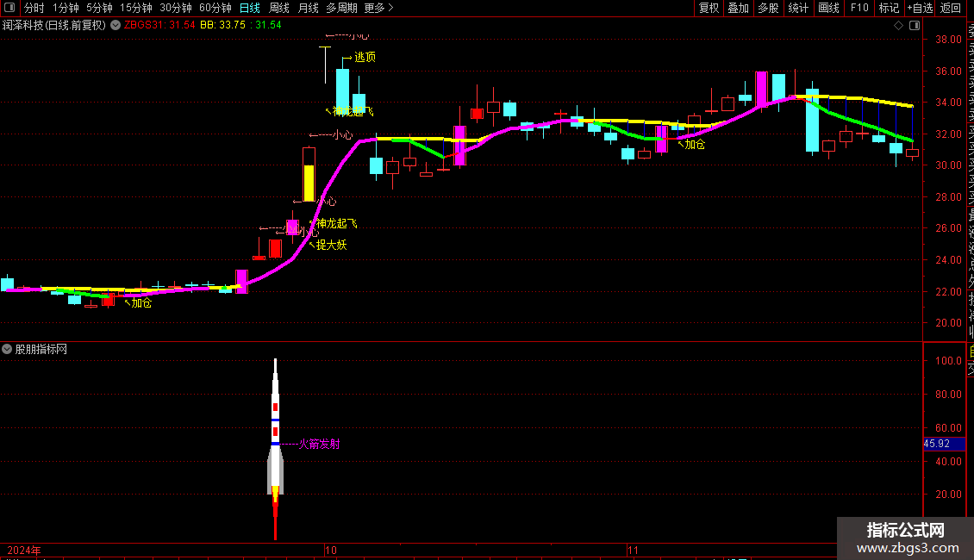Click the 多股 multi-stock button

768,8
